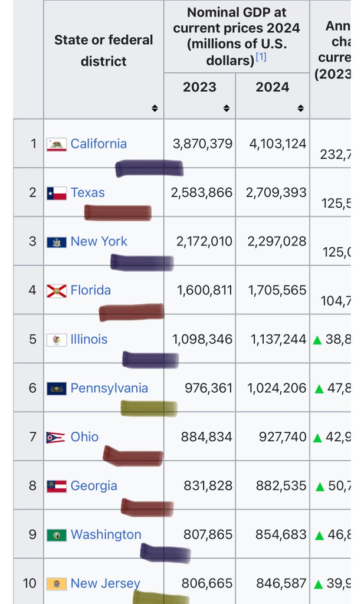Open the Pennsylvania article link
The width and height of the screenshot is (364, 604).
click(x=109, y=388)
